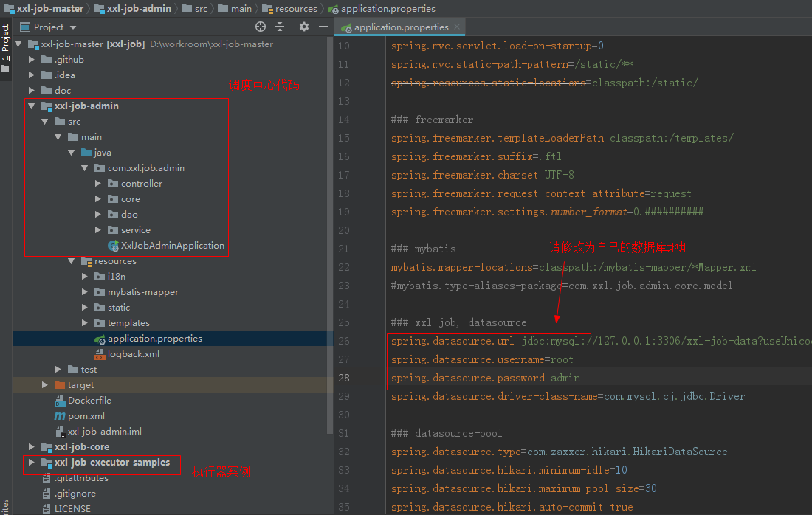
Task: Click the controller package icon
Action: pos(113,184)
